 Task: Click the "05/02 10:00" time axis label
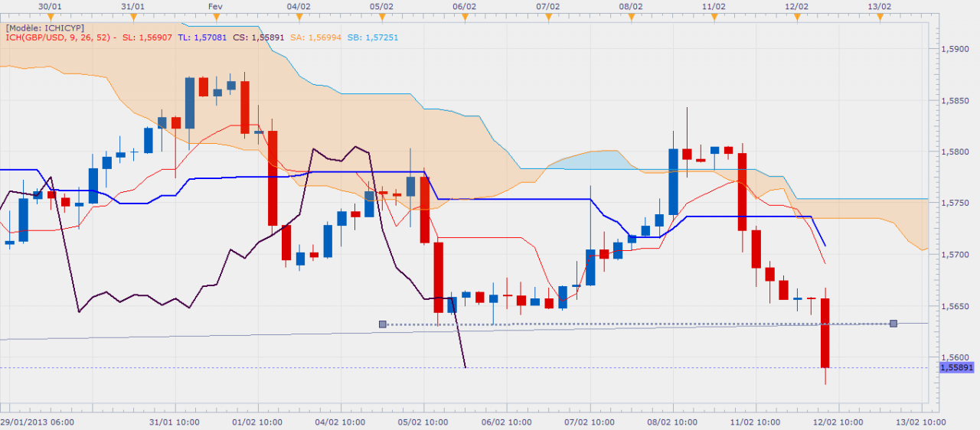tap(423, 422)
